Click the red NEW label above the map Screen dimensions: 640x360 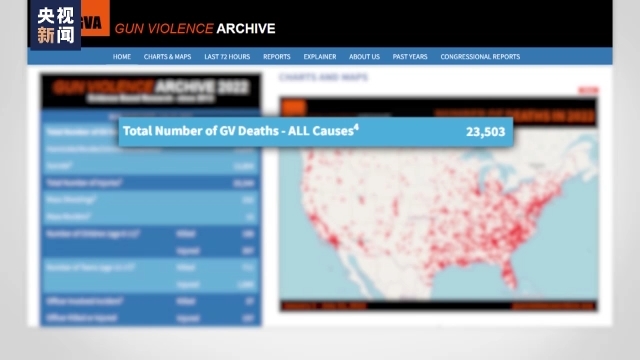[x=589, y=90]
